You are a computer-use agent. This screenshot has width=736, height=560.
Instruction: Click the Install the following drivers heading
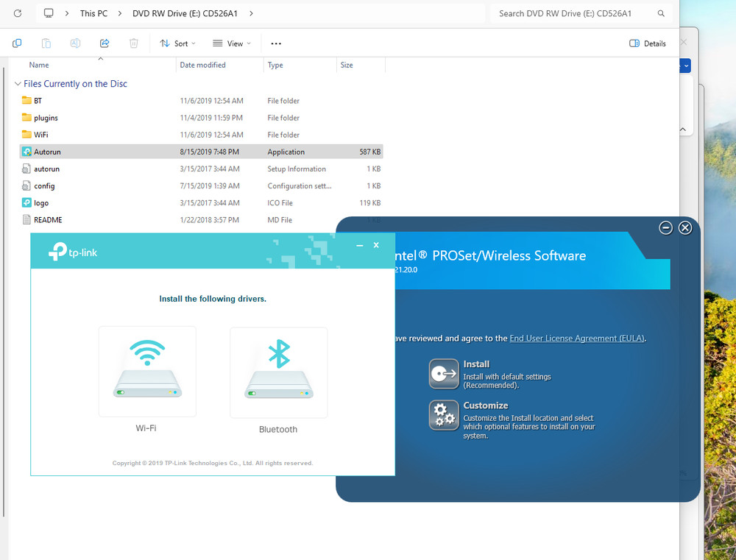[x=213, y=299]
